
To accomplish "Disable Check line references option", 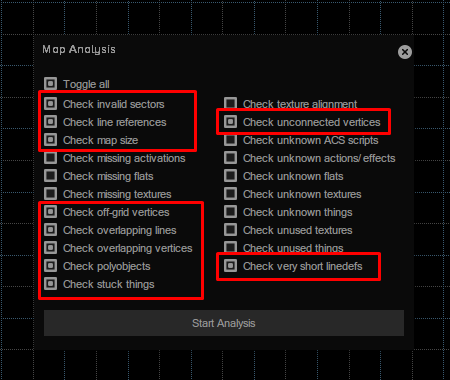I will [x=51, y=122].
